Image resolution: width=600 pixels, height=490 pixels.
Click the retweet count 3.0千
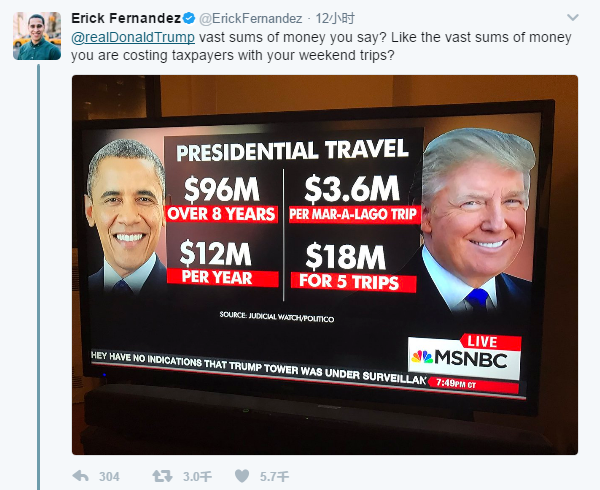(197, 476)
